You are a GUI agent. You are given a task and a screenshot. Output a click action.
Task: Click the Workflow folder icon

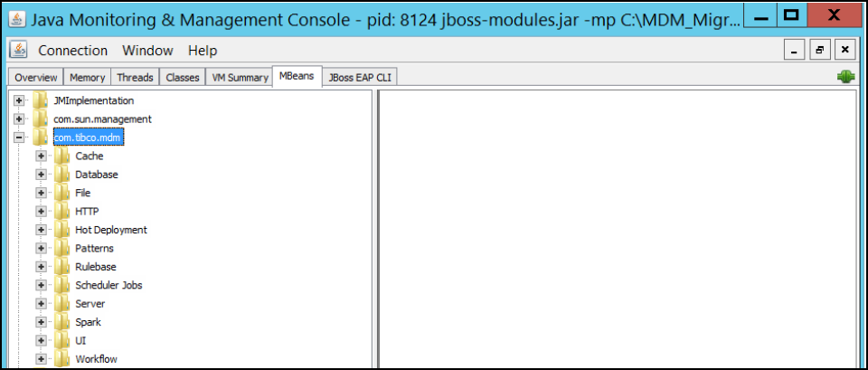pyautogui.click(x=62, y=359)
